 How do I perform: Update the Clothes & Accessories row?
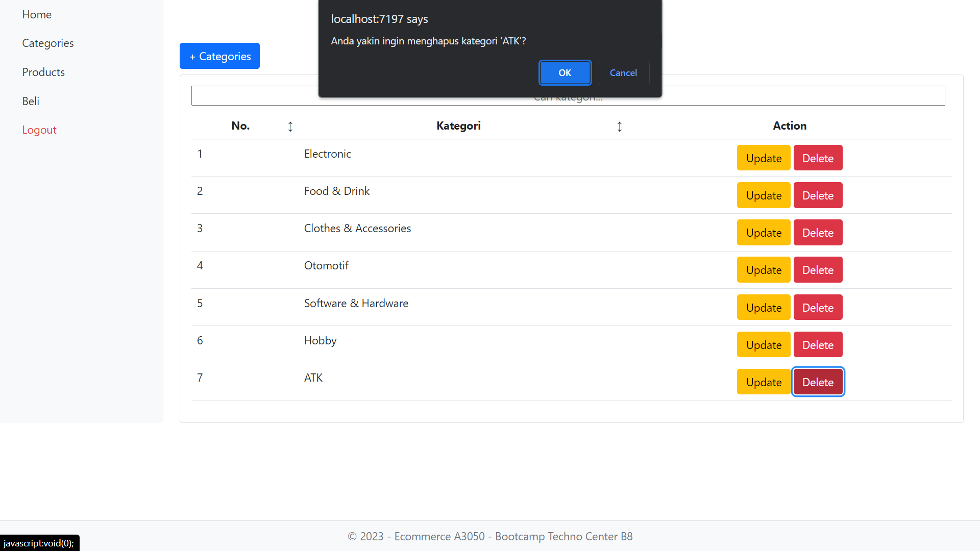pos(763,233)
